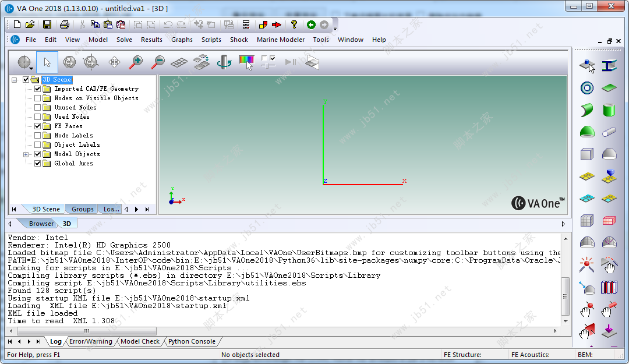Switch to the Model Check tab
This screenshot has width=629, height=364.
coord(140,341)
